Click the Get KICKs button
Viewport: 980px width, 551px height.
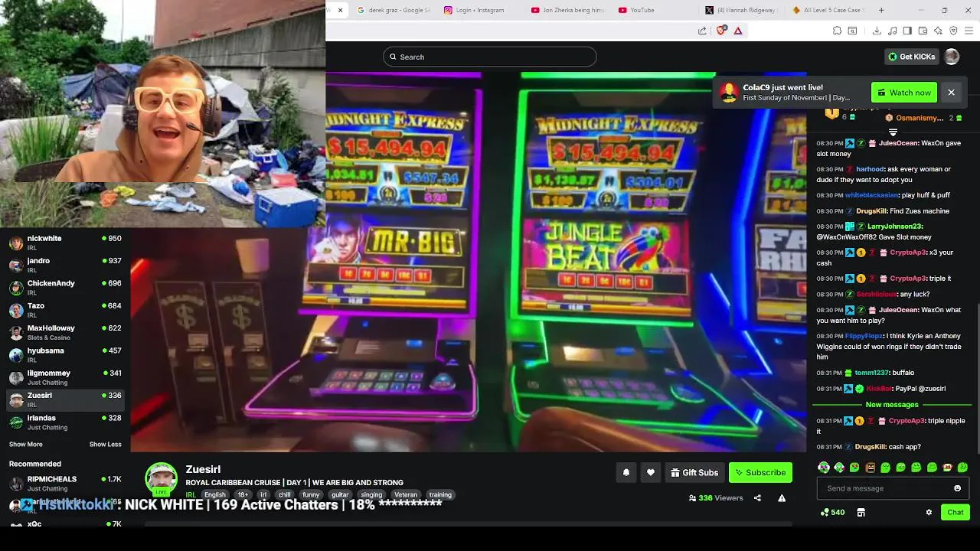[x=911, y=57]
